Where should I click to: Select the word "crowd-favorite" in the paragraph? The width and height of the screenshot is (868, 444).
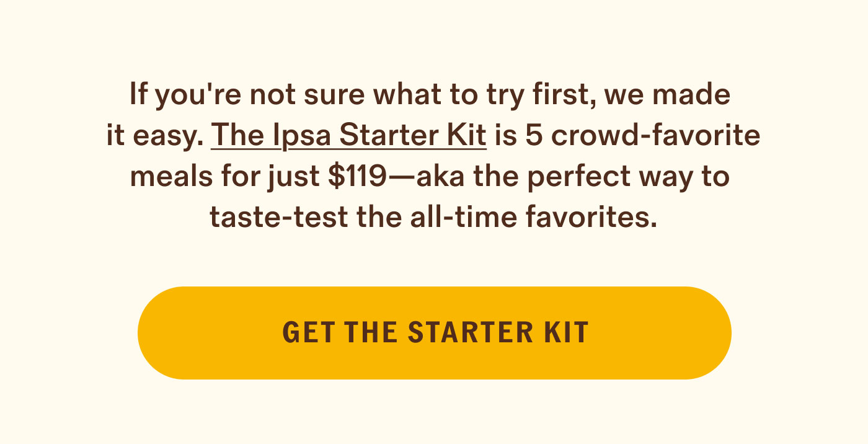(655, 136)
